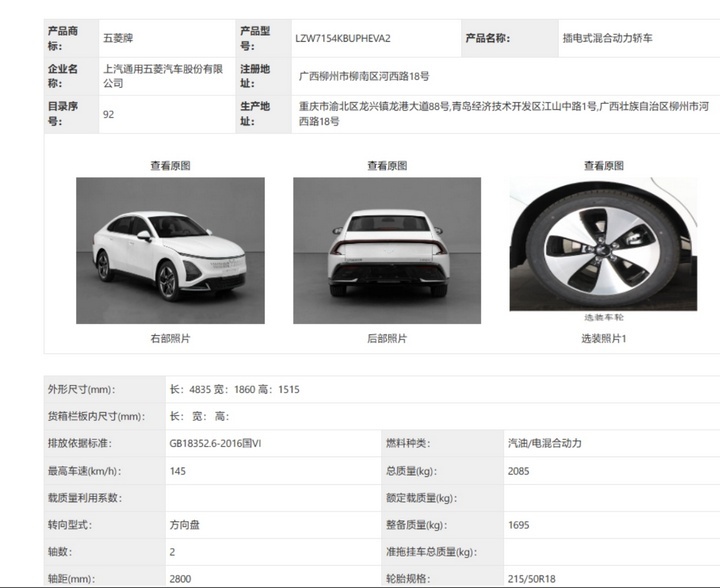The height and width of the screenshot is (588, 720).
Task: Select product model LZW7154KBUPHEVA2 text
Action: point(343,39)
